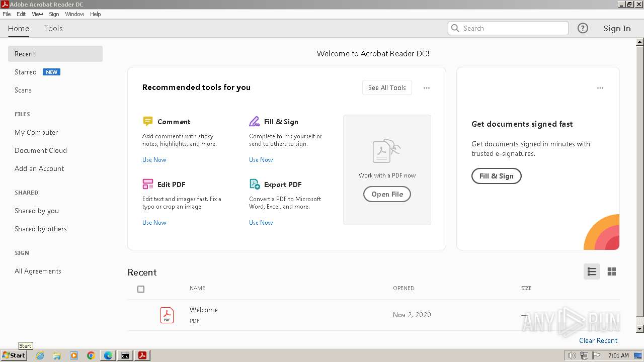Open Windows Explorer folder in taskbar
Viewport: 644px width, 362px height.
tap(57, 355)
